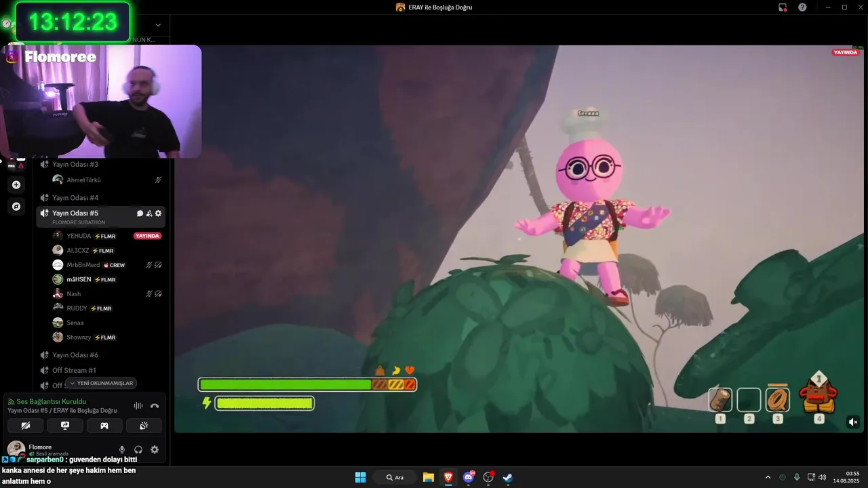The image size is (868, 488).
Task: Open the tray microphone icon
Action: click(797, 477)
